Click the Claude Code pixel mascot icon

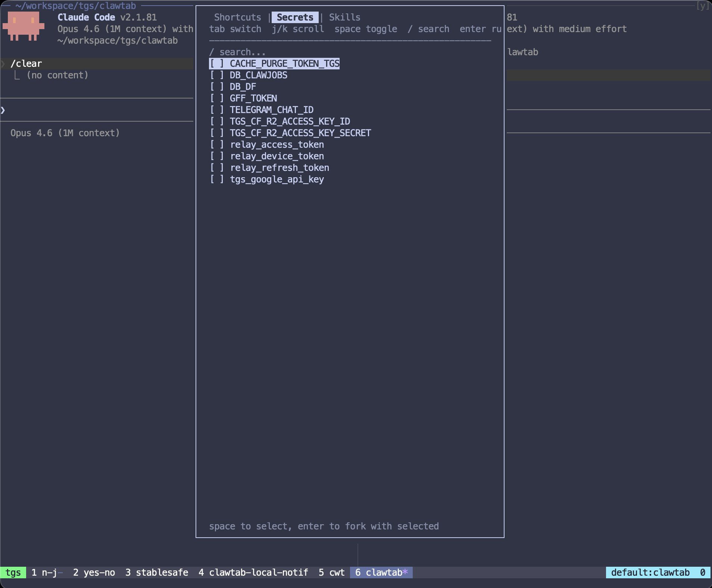tap(23, 26)
